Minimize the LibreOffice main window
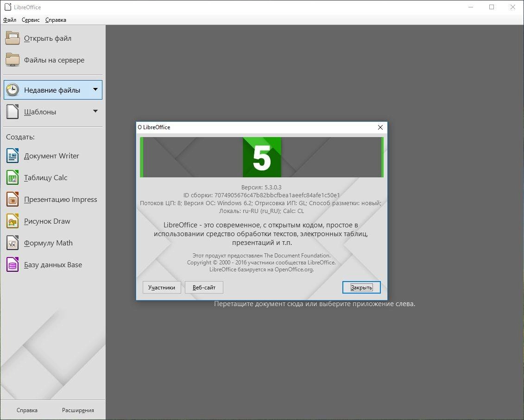 pyautogui.click(x=471, y=7)
